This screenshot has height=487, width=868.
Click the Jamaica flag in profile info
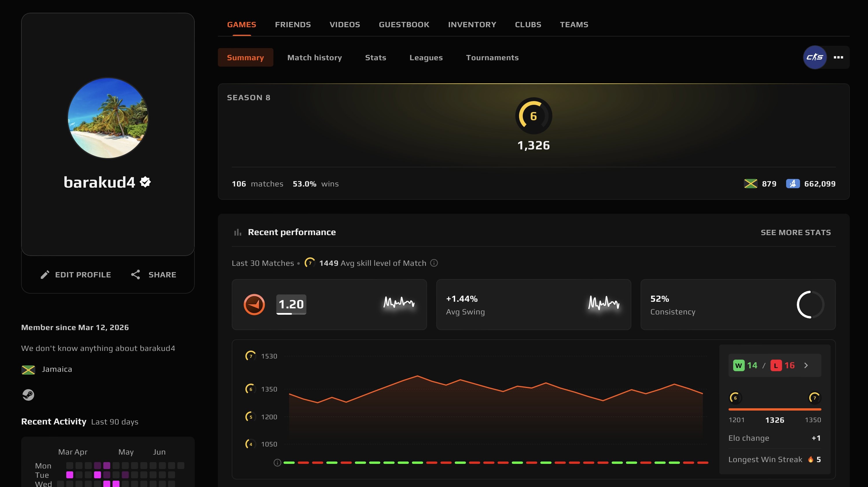tap(28, 370)
